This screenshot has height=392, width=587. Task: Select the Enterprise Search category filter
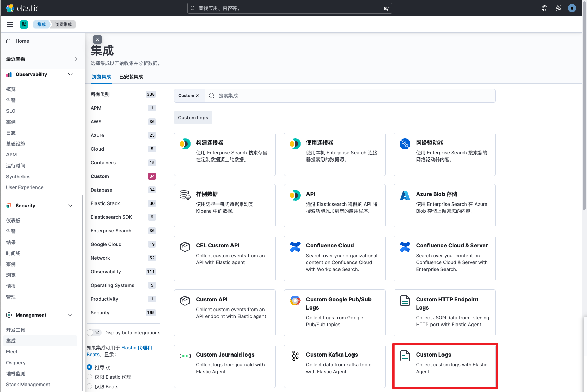(123, 231)
